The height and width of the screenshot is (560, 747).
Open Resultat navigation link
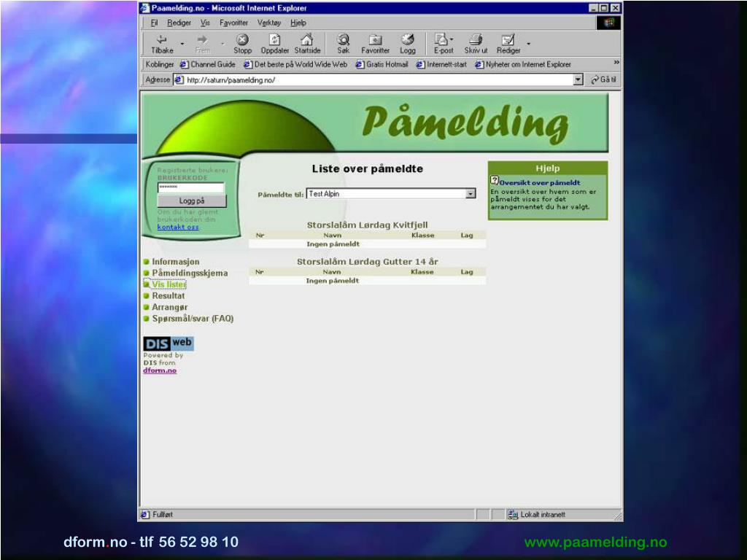click(169, 296)
